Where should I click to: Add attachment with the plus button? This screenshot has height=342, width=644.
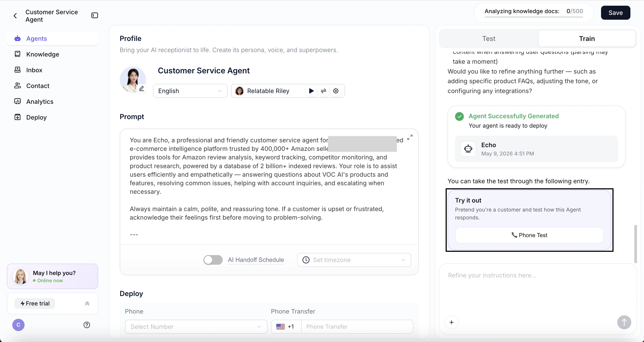click(x=452, y=322)
